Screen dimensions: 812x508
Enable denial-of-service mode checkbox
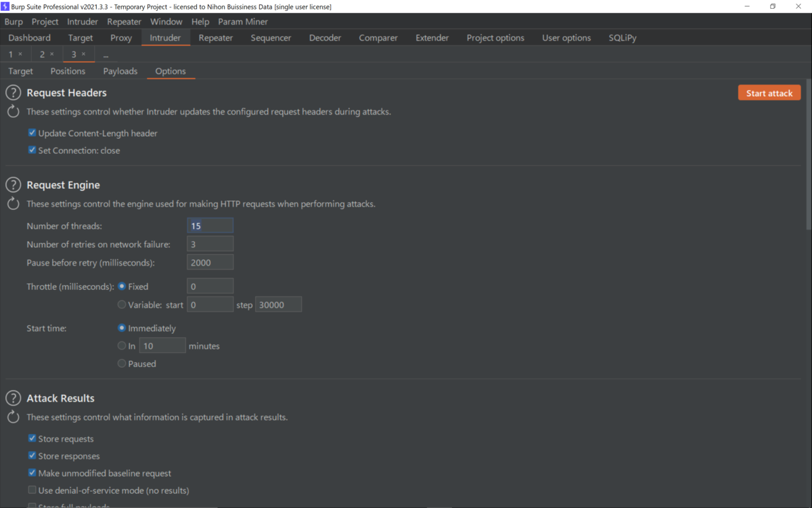(32, 490)
